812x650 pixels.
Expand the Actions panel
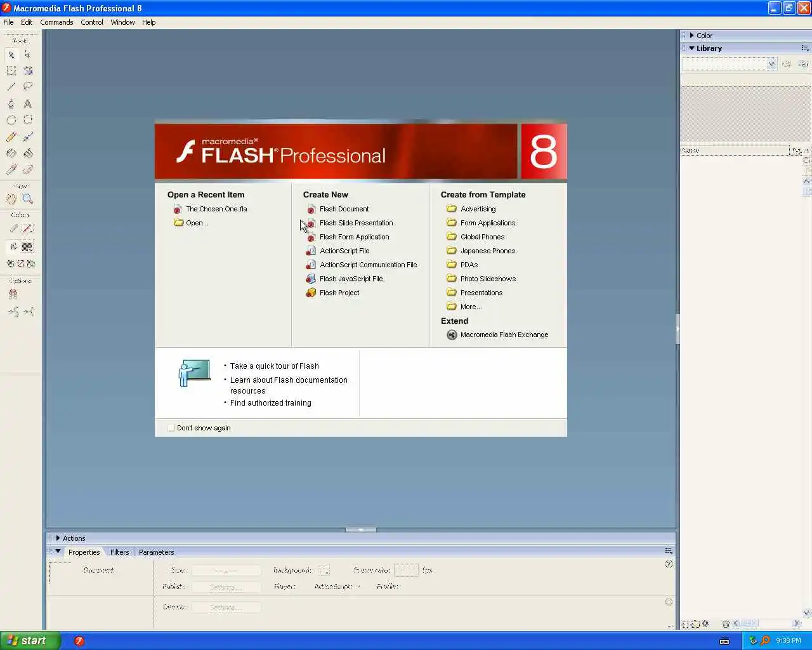pyautogui.click(x=58, y=538)
